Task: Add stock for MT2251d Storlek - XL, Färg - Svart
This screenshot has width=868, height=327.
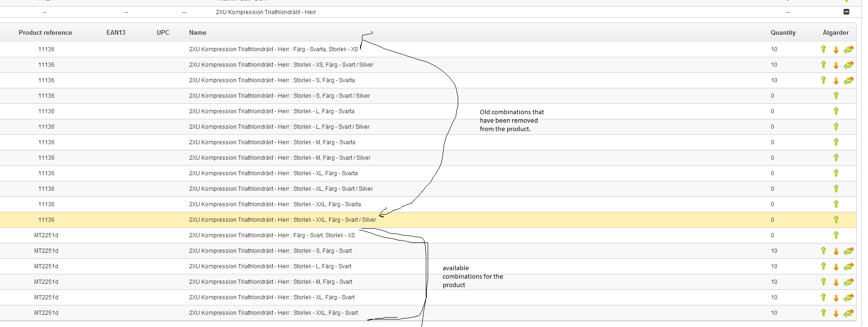Action: pos(823,297)
